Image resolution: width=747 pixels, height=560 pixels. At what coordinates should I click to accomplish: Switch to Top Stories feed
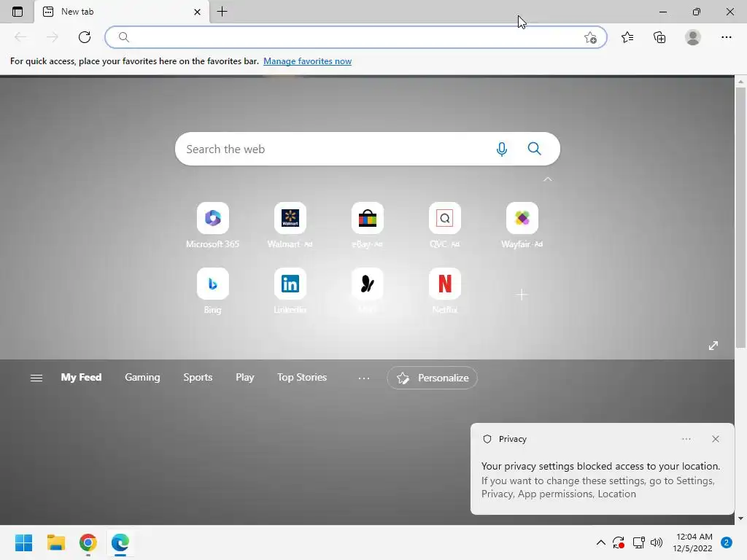pos(302,377)
